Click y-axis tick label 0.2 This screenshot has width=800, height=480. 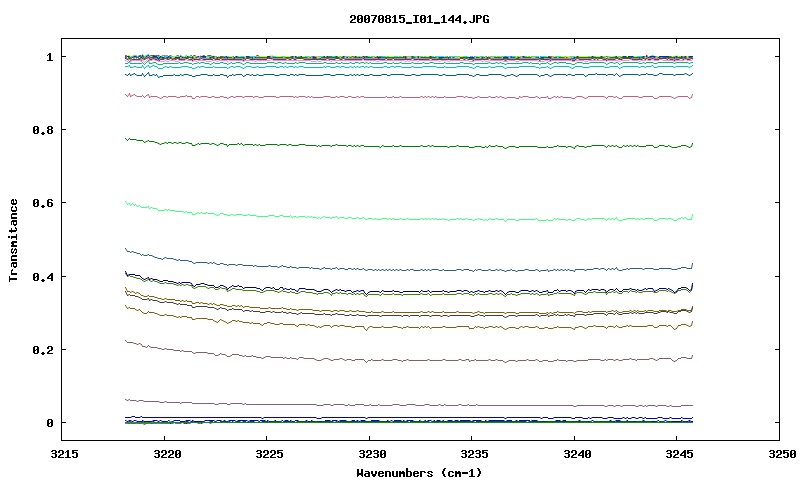43,350
